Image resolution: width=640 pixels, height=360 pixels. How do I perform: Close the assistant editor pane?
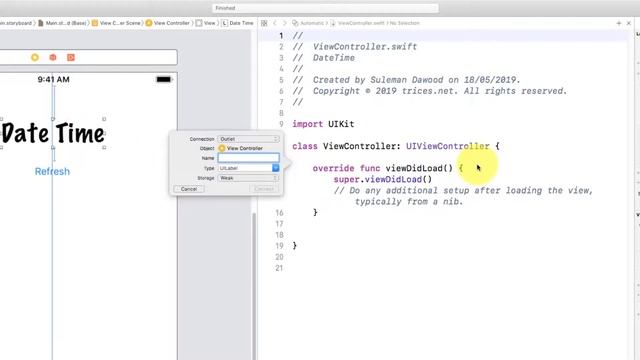pos(629,23)
